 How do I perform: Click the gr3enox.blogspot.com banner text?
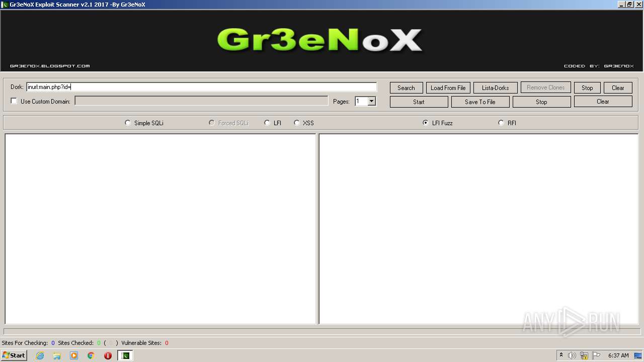(50, 66)
